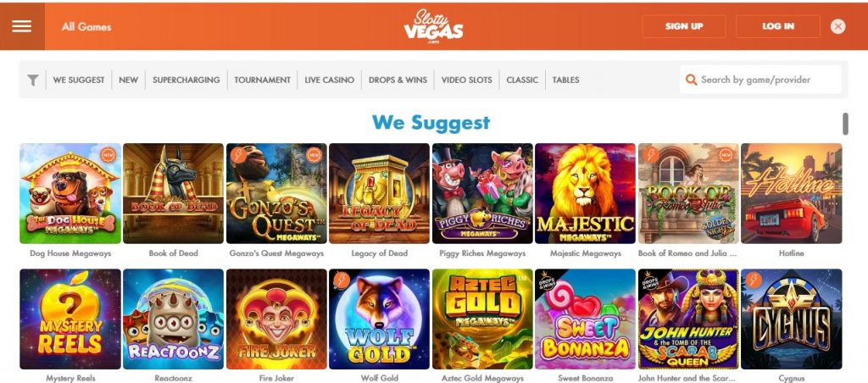Image resolution: width=868 pixels, height=383 pixels.
Task: Focus the Search by game/provider field
Action: [760, 80]
